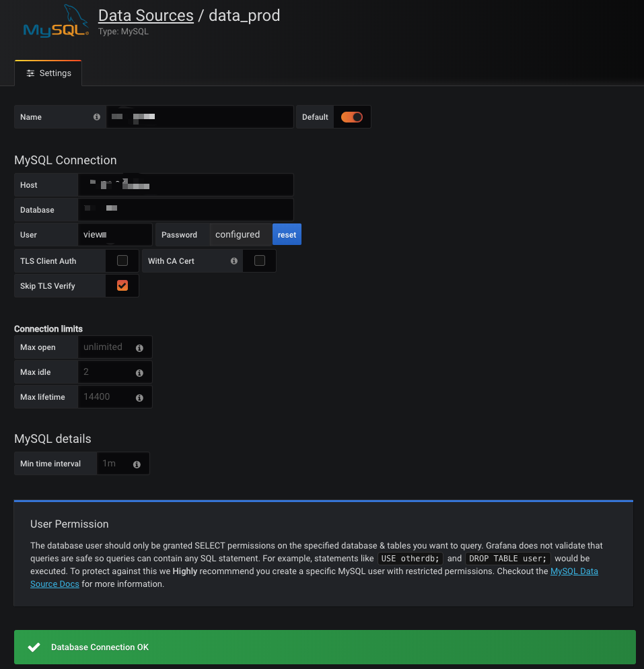This screenshot has height=669, width=644.
Task: Click the 'Database Connection OK' message
Action: [x=100, y=647]
